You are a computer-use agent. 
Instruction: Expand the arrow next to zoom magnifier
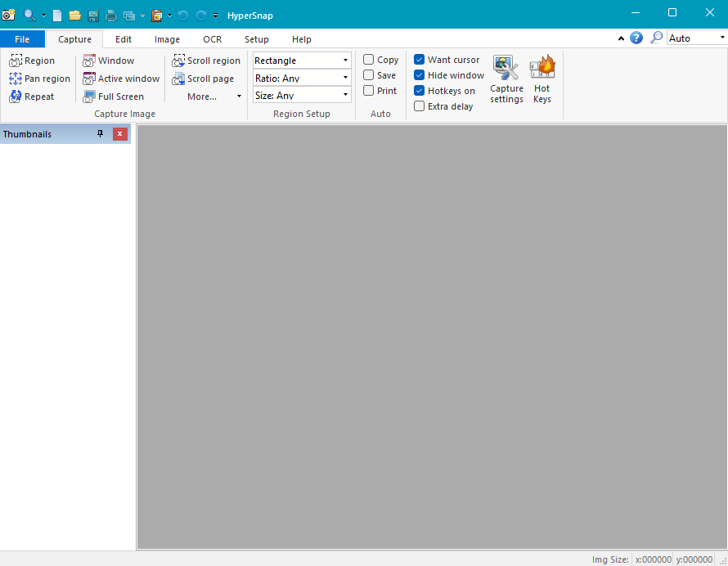pos(43,16)
